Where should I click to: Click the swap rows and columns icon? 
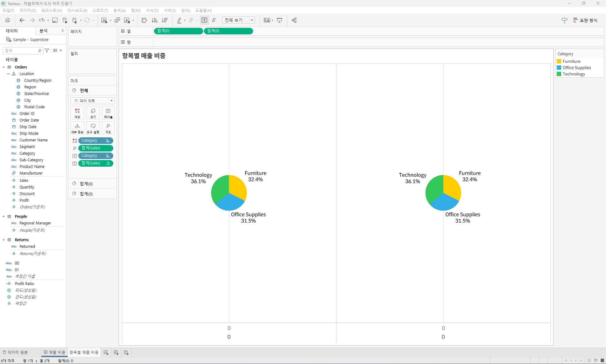[x=144, y=20]
